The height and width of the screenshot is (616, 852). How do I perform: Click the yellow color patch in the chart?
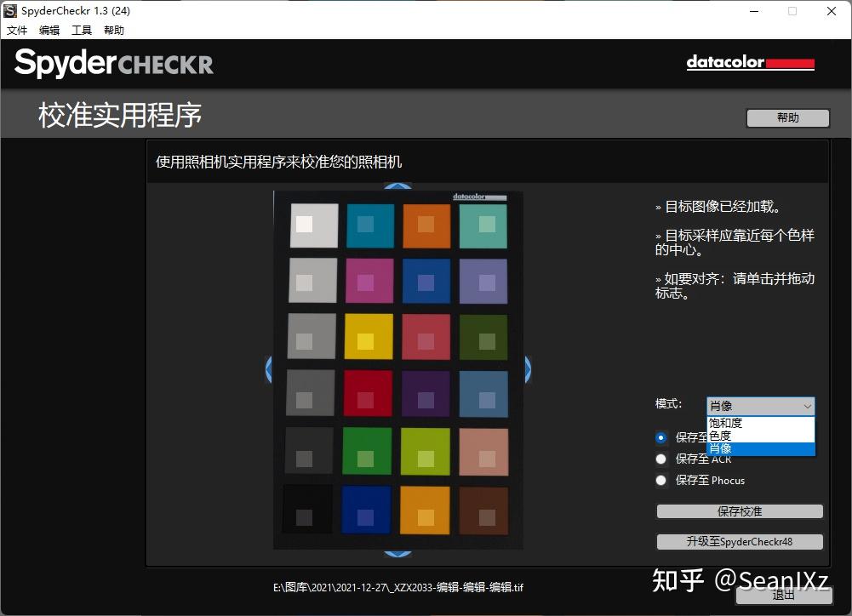pos(369,336)
